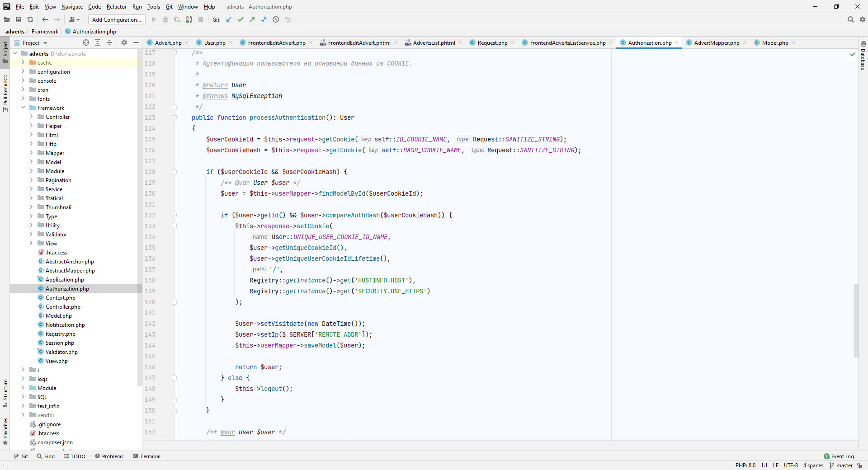Open Git Show History clock icon
Viewport: 868px width, 470px height.
[276, 19]
